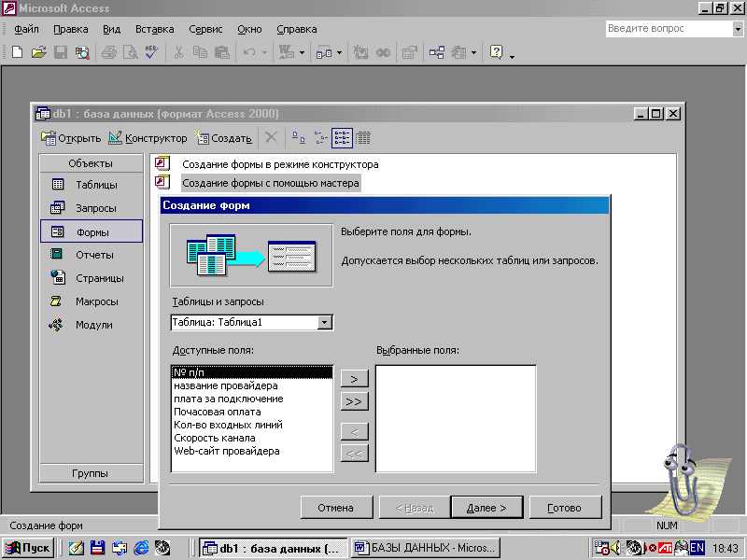Image resolution: width=747 pixels, height=560 pixels.
Task: Select Запросы in Objects pane
Action: point(92,208)
